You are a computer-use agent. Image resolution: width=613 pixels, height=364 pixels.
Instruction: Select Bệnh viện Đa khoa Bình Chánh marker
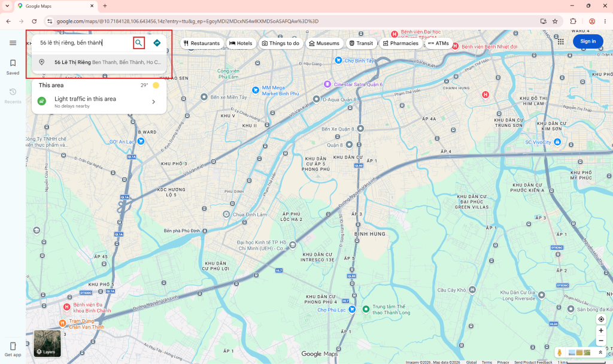coord(67,307)
